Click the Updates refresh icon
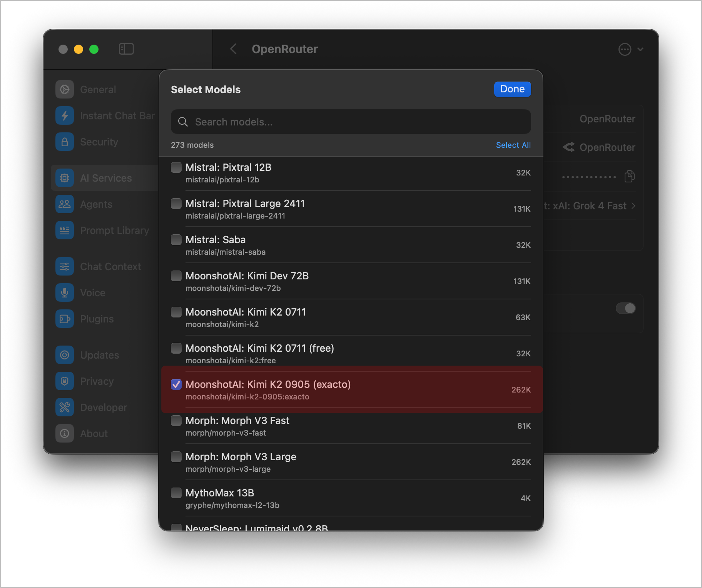Image resolution: width=702 pixels, height=588 pixels. 65,355
